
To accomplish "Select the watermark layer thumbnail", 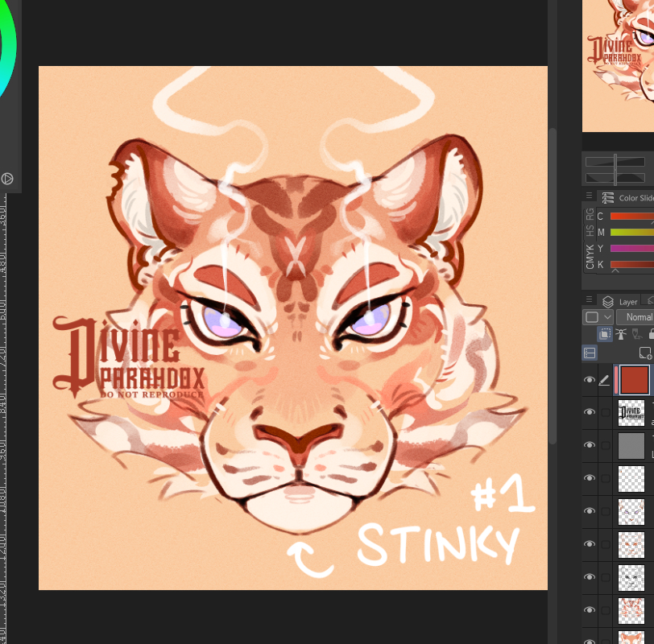I will (631, 412).
